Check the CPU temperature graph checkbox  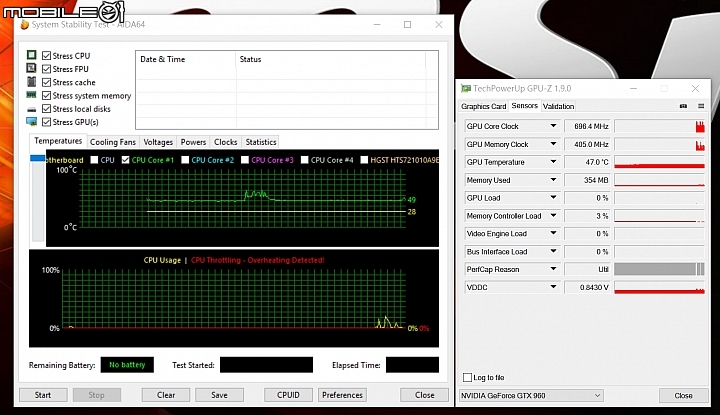[x=94, y=160]
